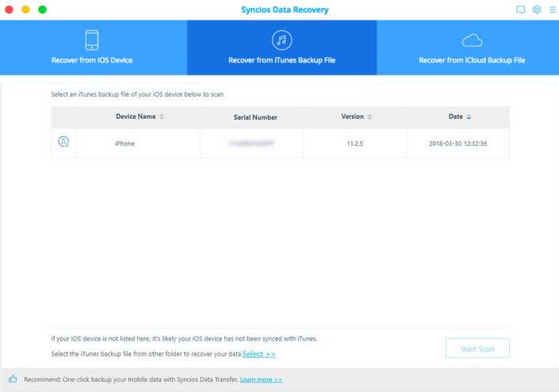Click the 2018-03-30 12:32:36 date entry
This screenshot has width=559, height=392.
coord(458,143)
